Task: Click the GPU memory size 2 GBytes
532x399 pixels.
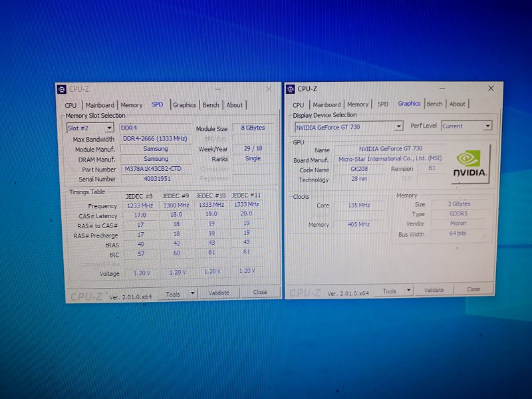Action: (x=459, y=203)
